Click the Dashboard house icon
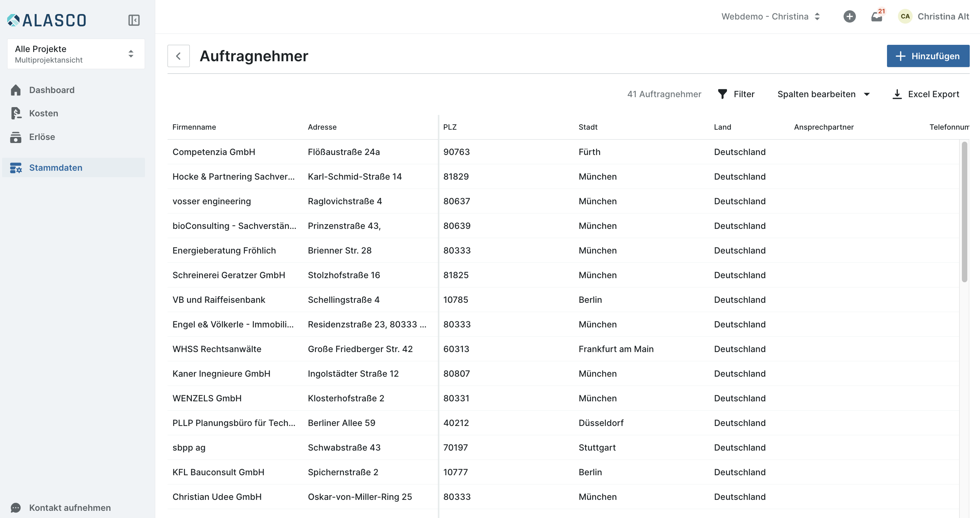 [16, 90]
